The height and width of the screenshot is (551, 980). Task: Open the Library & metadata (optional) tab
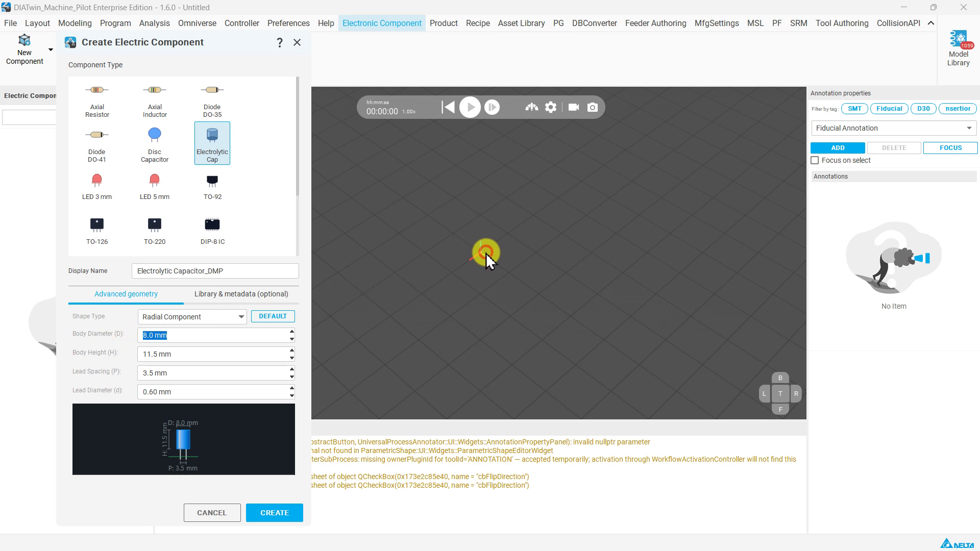click(x=241, y=294)
